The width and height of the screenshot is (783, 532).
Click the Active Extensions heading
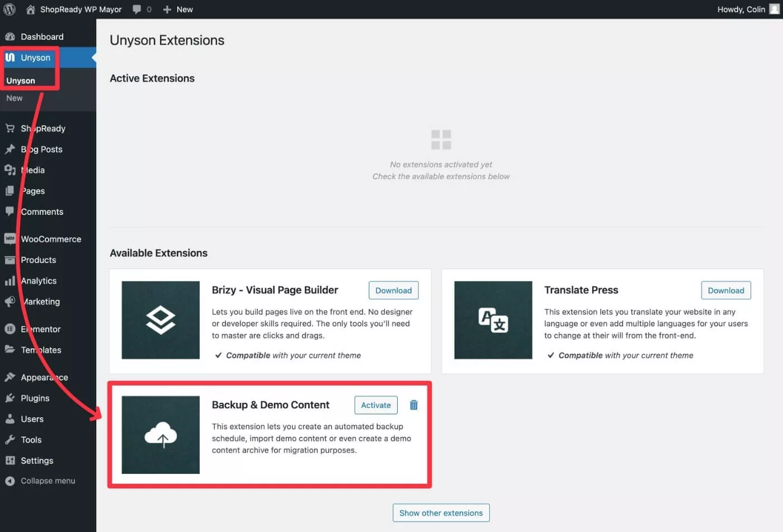[x=152, y=78]
